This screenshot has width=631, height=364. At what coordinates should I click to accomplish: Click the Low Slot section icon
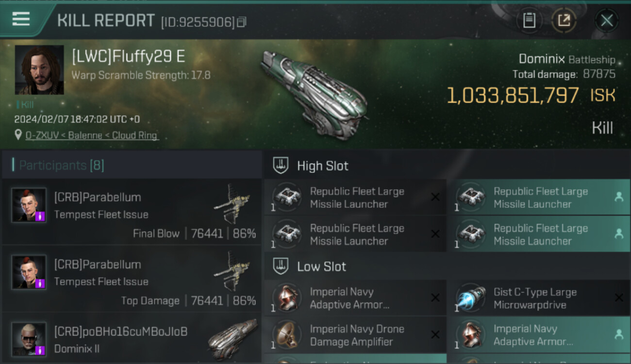point(282,266)
